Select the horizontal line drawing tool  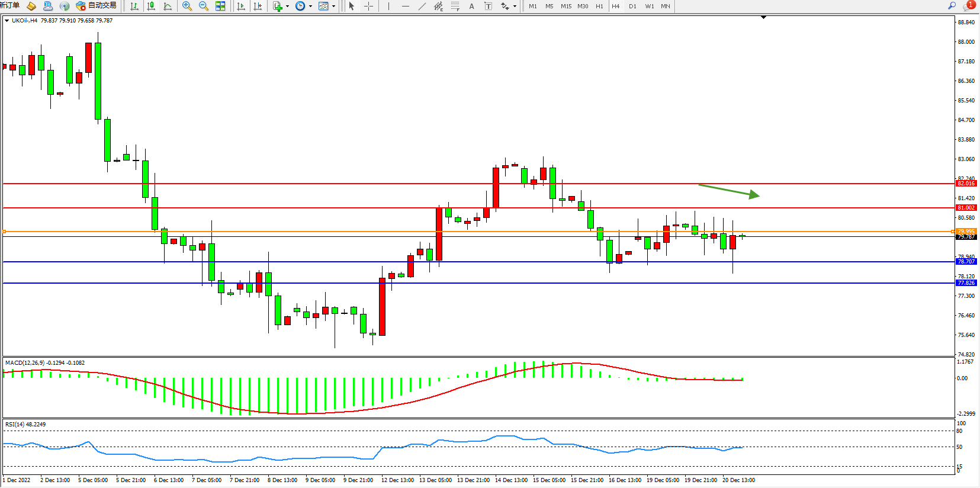coord(405,6)
